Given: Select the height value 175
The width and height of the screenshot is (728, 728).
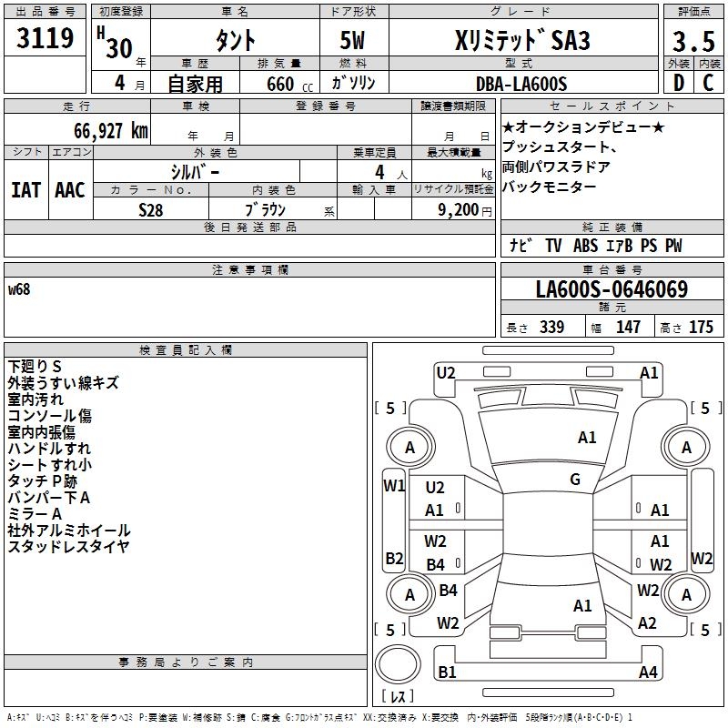Looking at the screenshot, I should [701, 327].
